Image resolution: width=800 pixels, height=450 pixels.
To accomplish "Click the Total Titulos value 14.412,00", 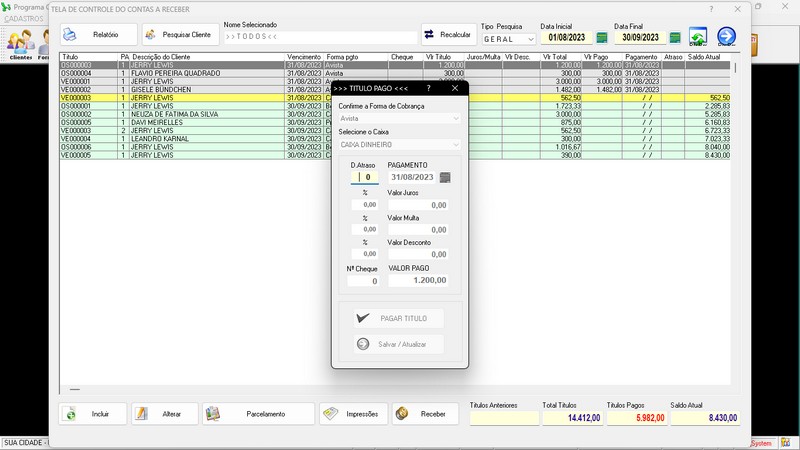I will pos(572,418).
